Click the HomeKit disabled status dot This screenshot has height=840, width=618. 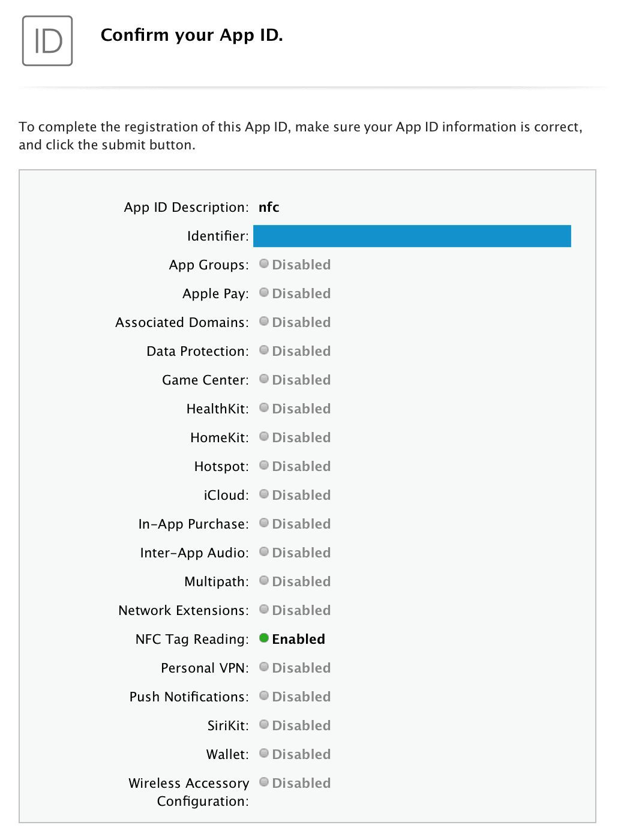coord(264,436)
